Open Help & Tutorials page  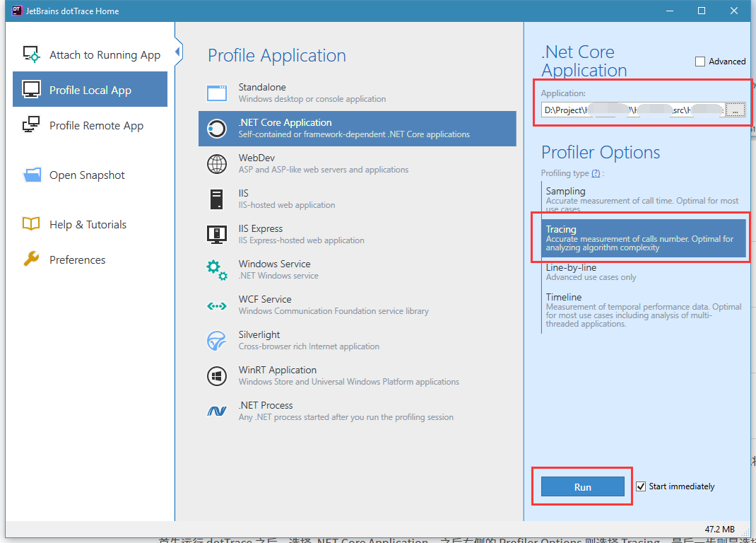[x=90, y=224]
